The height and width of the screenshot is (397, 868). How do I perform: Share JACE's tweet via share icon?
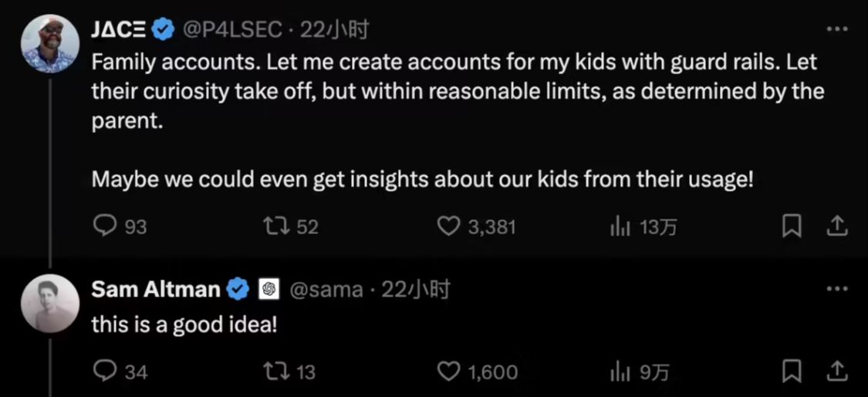[x=837, y=226]
